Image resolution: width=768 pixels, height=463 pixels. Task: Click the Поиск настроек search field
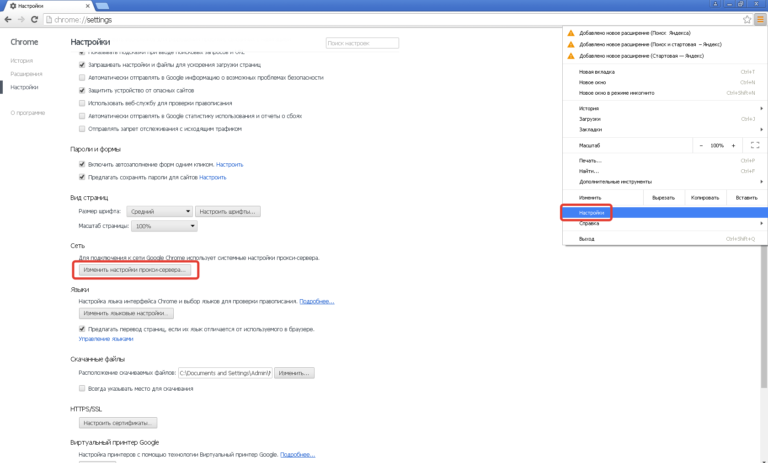pyautogui.click(x=362, y=43)
